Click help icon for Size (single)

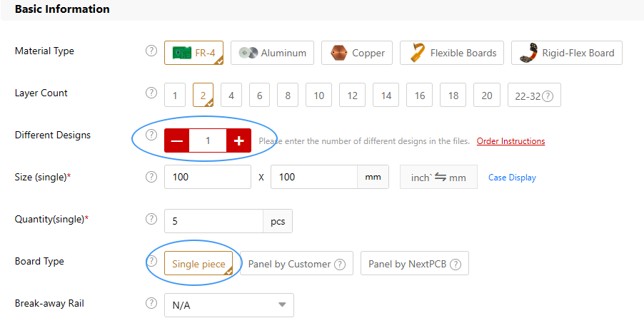pyautogui.click(x=151, y=177)
